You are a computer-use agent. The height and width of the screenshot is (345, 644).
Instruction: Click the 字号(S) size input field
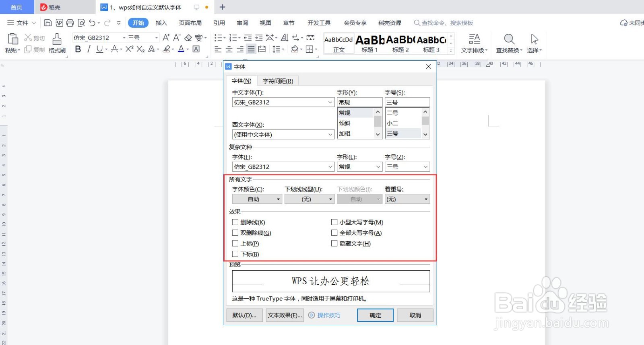click(x=407, y=102)
